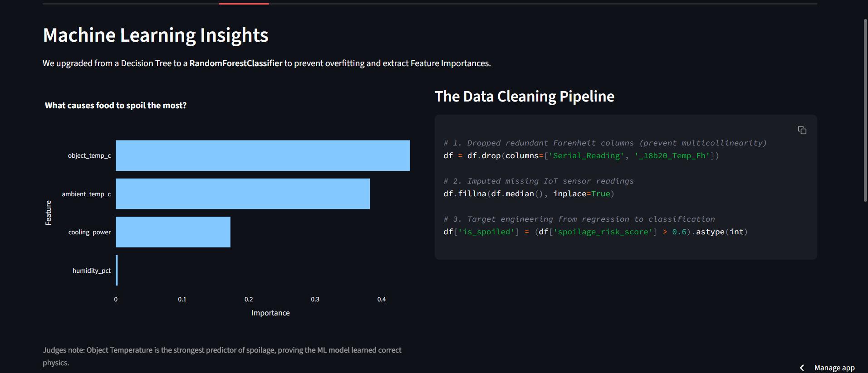Click 'The Data Cleaning Pipeline' heading
This screenshot has width=868, height=373.
coord(524,97)
